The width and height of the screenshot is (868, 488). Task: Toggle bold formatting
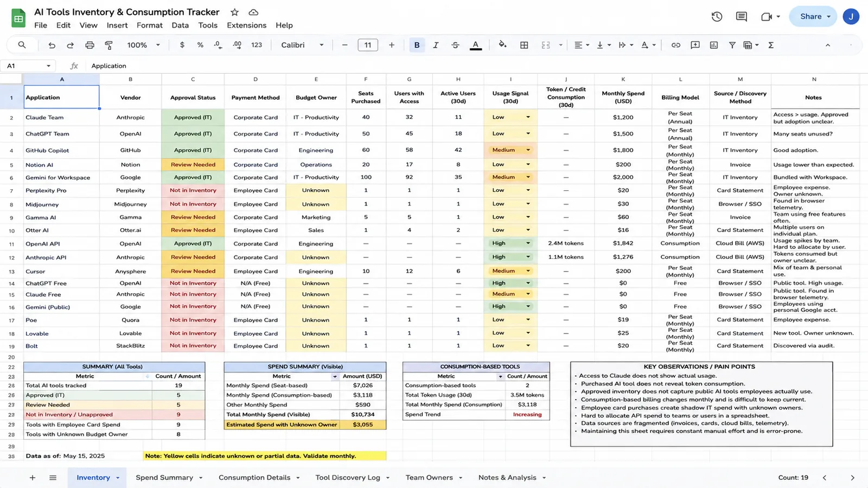(417, 45)
